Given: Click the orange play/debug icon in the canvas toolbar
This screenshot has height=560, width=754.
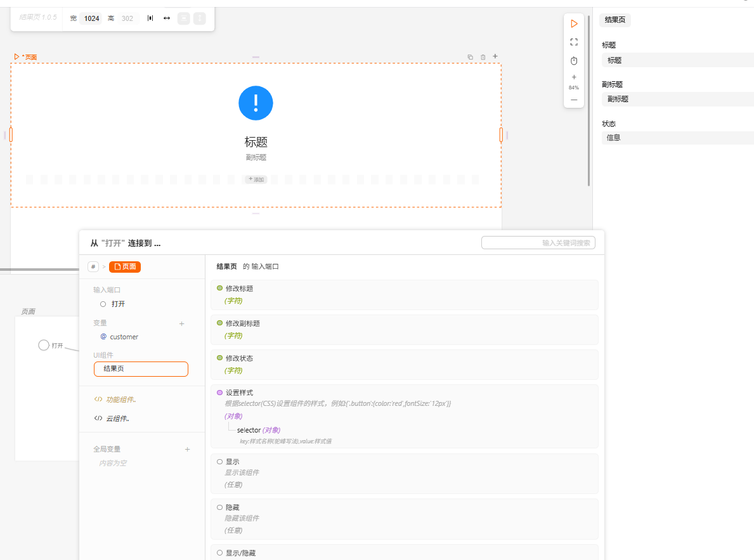Looking at the screenshot, I should pos(574,23).
